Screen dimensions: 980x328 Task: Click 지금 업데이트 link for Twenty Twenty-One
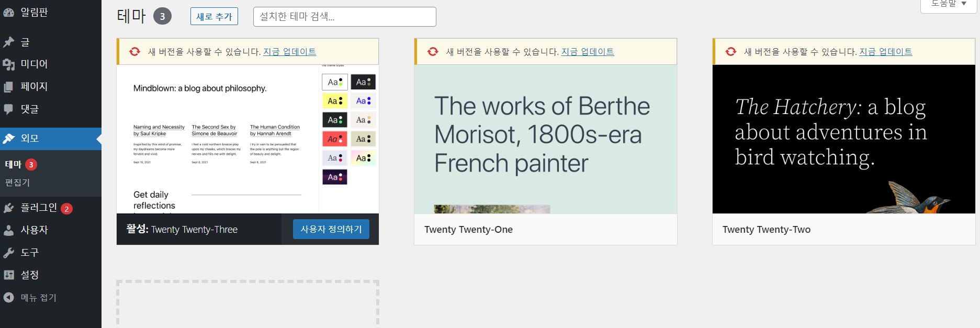(x=588, y=52)
